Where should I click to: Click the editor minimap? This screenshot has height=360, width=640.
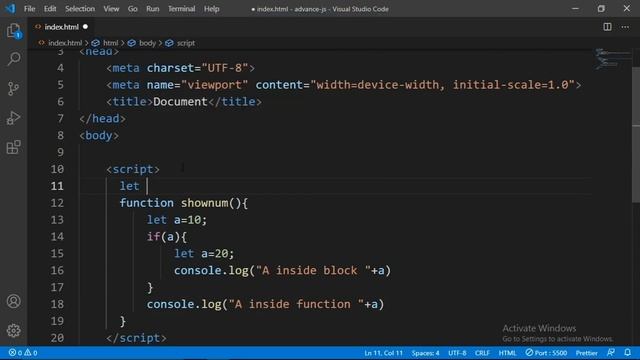tap(612, 59)
